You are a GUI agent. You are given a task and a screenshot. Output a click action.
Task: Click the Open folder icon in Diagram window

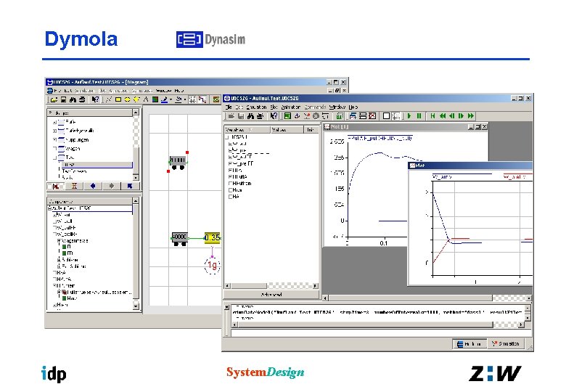tap(54, 99)
